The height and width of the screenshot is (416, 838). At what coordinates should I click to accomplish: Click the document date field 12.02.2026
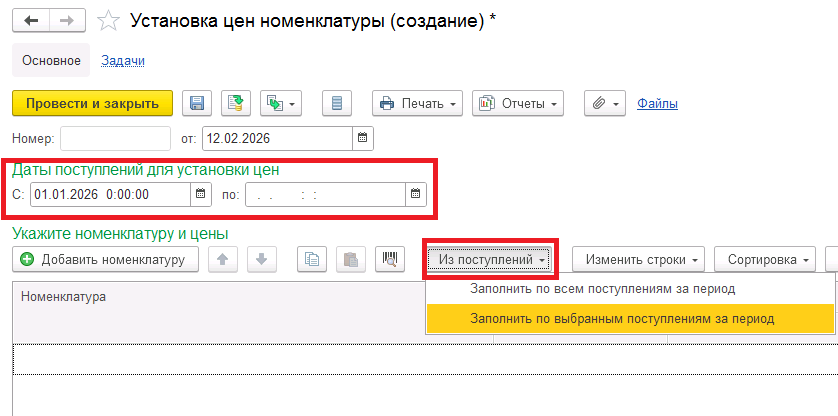[x=277, y=139]
